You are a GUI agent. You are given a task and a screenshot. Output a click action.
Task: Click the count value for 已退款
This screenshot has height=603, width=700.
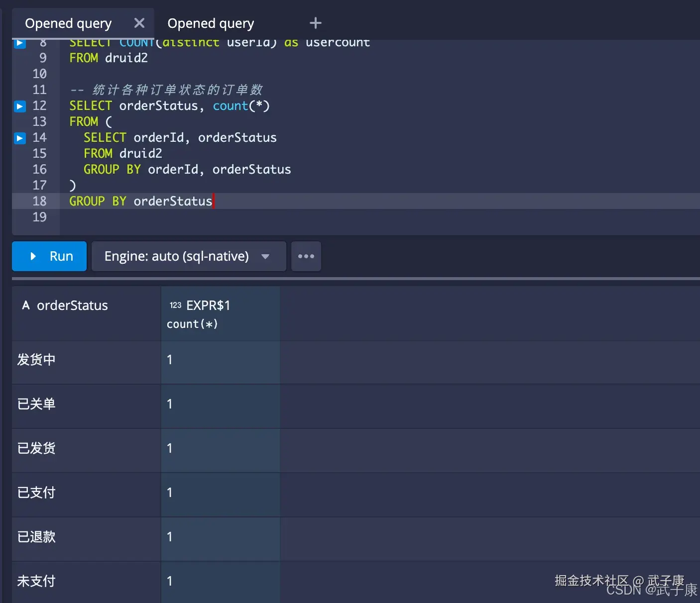coord(221,539)
